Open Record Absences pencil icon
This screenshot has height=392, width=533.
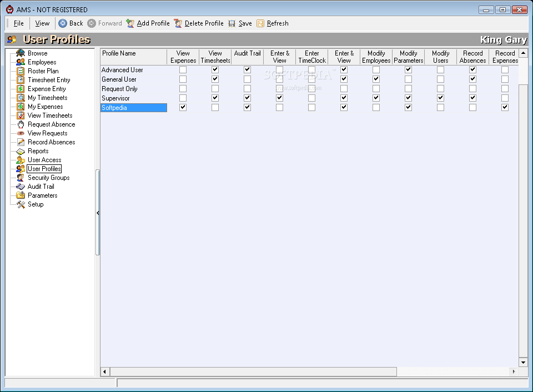tap(21, 142)
